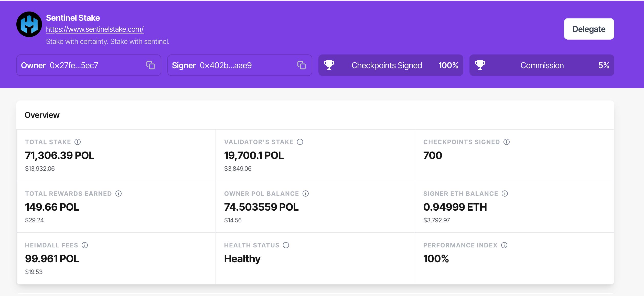Click the Total Rewards Earned info icon

click(119, 193)
